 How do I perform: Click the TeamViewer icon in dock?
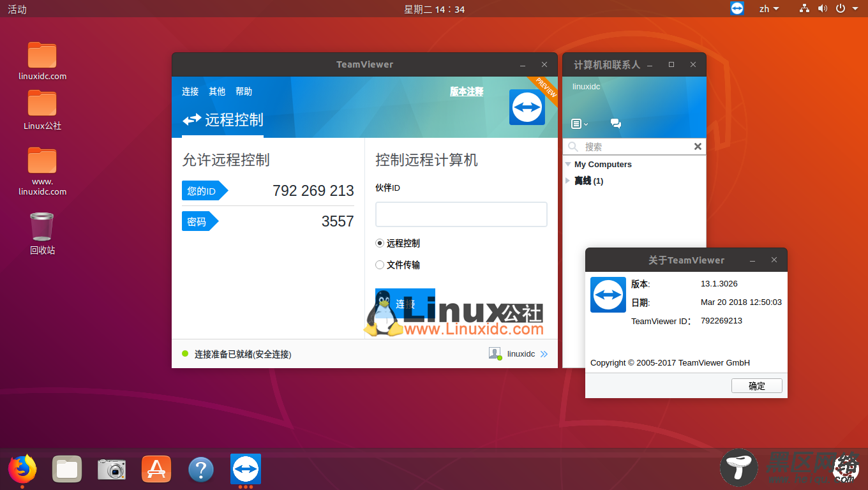click(x=246, y=470)
